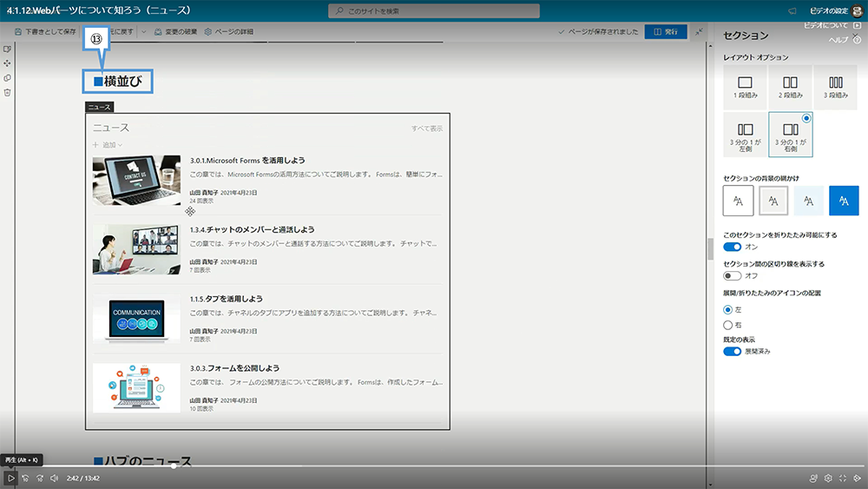
Task: Enter fullscreen mode in video player
Action: 843,478
